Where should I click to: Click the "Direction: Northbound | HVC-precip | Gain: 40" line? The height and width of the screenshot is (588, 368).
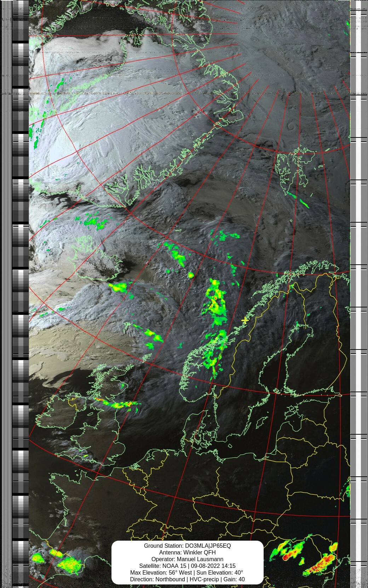pos(187,580)
